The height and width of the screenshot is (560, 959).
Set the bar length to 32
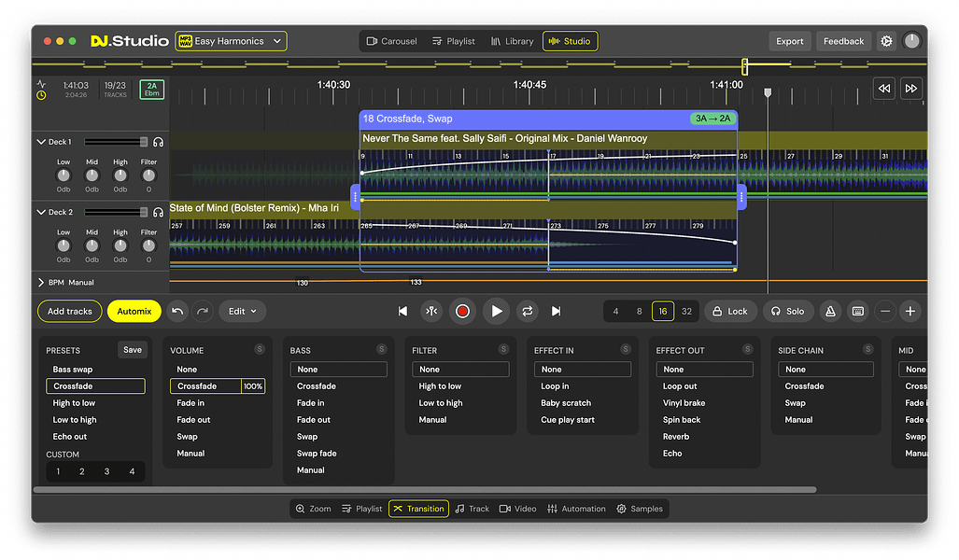click(687, 311)
